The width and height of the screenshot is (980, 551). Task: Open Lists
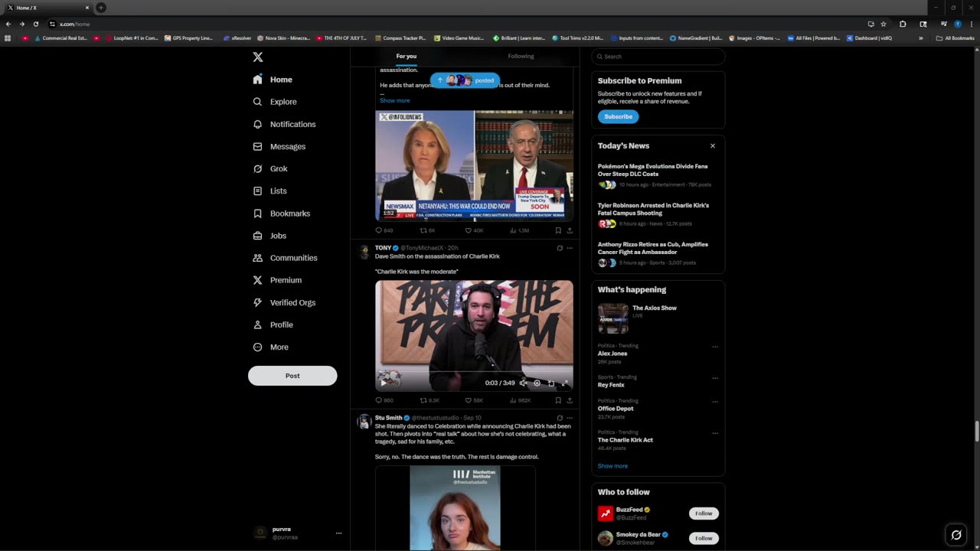(x=269, y=191)
